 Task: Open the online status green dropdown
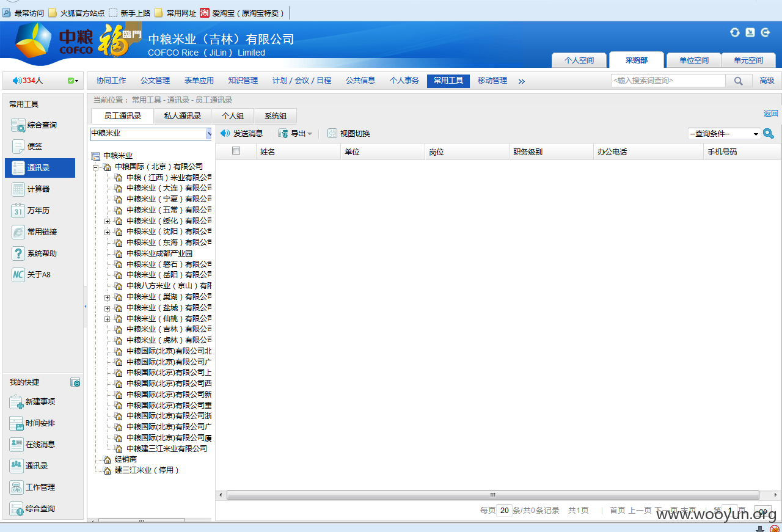click(73, 81)
